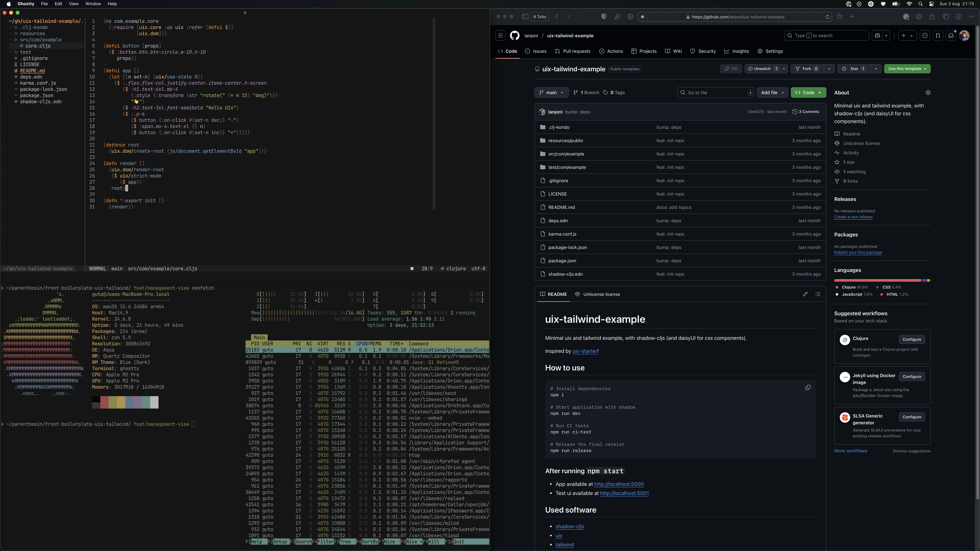Configure the Clojure suggested workflow
This screenshot has width=980, height=551.
pyautogui.click(x=912, y=340)
